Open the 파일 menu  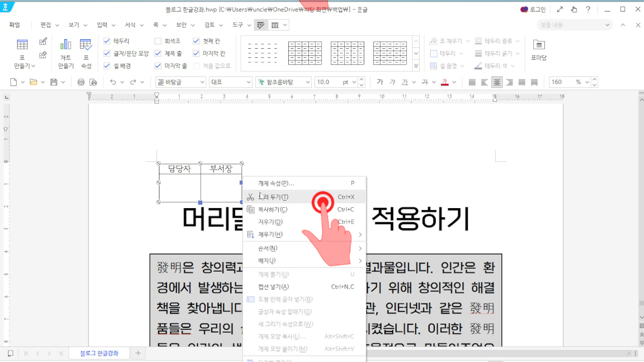click(15, 25)
